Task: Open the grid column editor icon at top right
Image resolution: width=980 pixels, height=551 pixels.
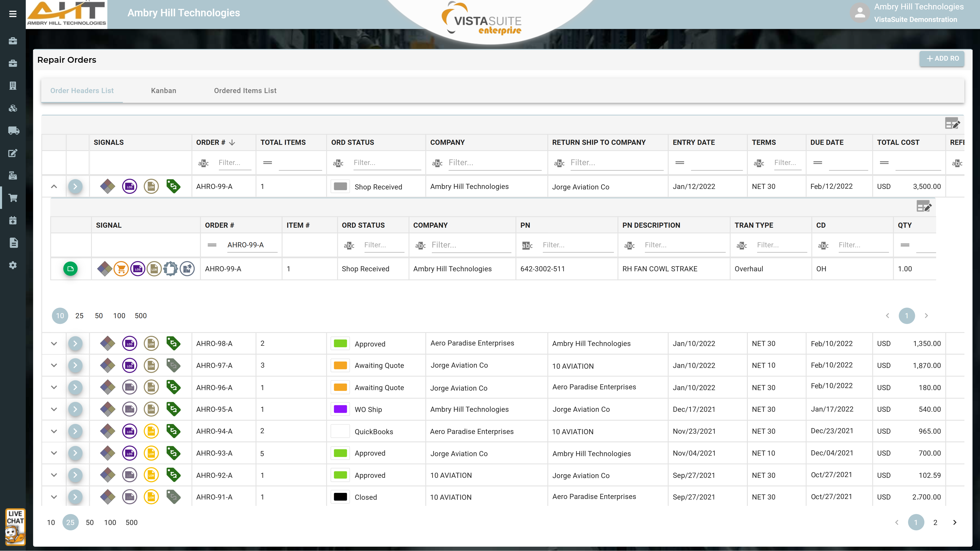Action: (952, 124)
